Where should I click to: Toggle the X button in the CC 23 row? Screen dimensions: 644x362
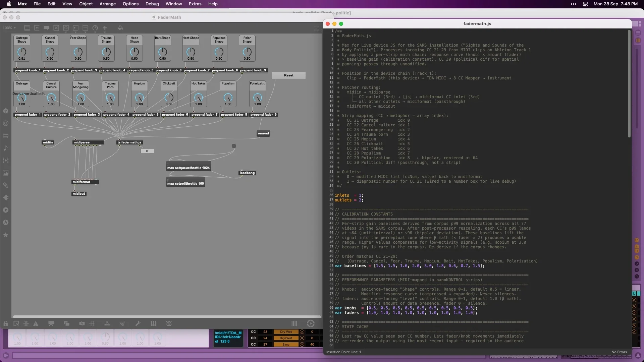click(x=302, y=332)
